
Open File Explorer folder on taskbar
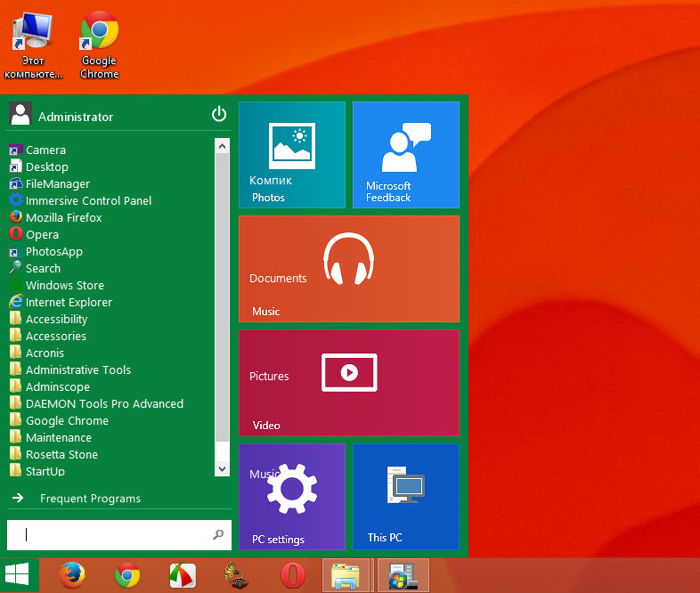pyautogui.click(x=346, y=575)
